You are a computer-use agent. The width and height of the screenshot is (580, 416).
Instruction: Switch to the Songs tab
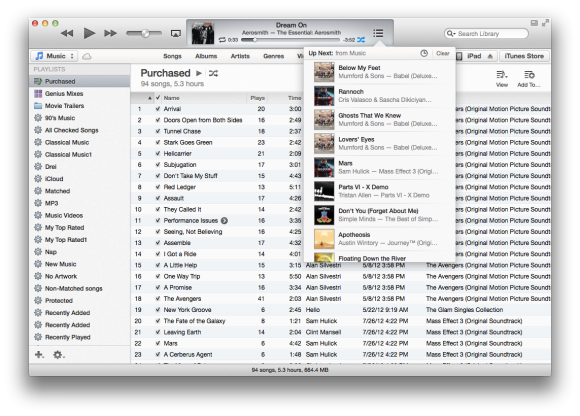coord(172,56)
